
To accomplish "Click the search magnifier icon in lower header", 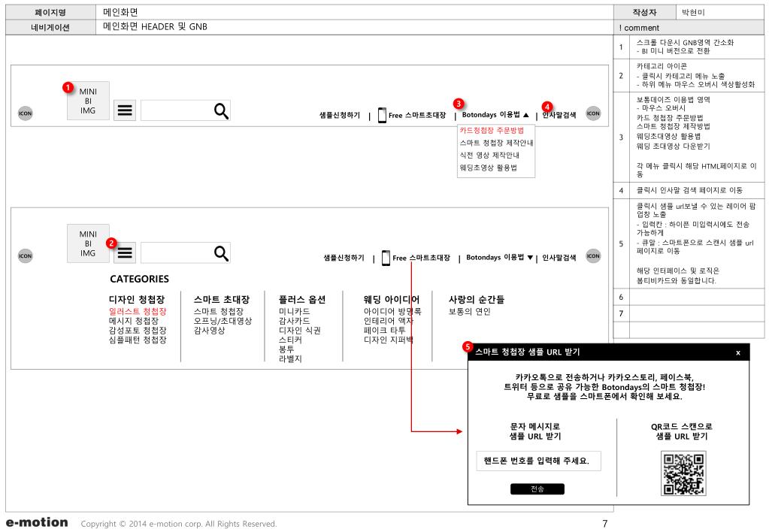I will point(221,253).
